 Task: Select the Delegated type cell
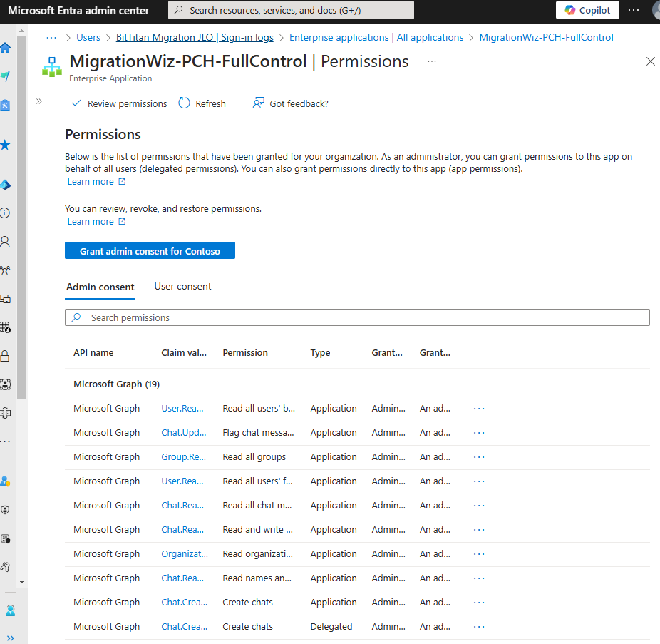click(331, 627)
